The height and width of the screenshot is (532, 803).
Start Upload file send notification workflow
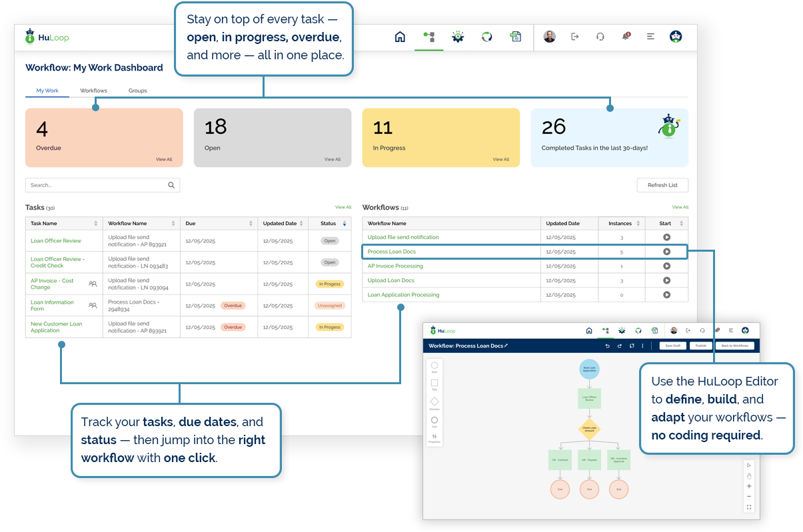tap(666, 237)
